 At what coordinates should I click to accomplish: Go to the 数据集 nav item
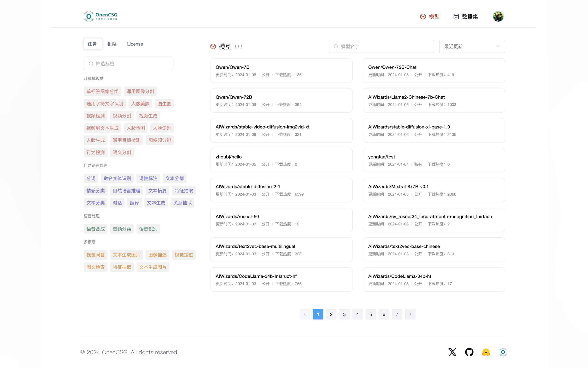[466, 16]
